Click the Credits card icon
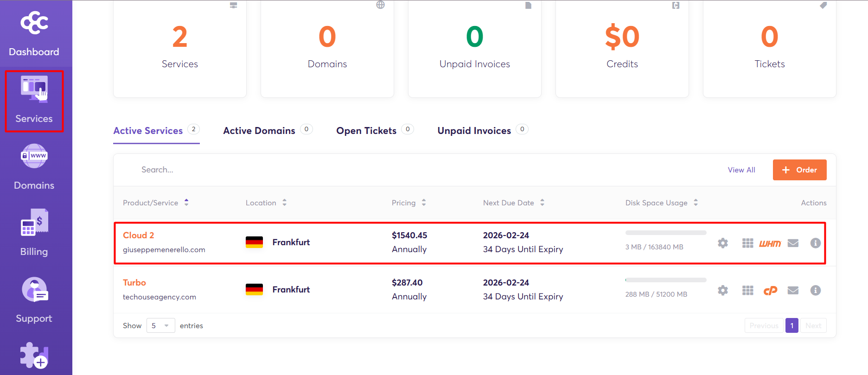This screenshot has height=375, width=868. coord(676,6)
